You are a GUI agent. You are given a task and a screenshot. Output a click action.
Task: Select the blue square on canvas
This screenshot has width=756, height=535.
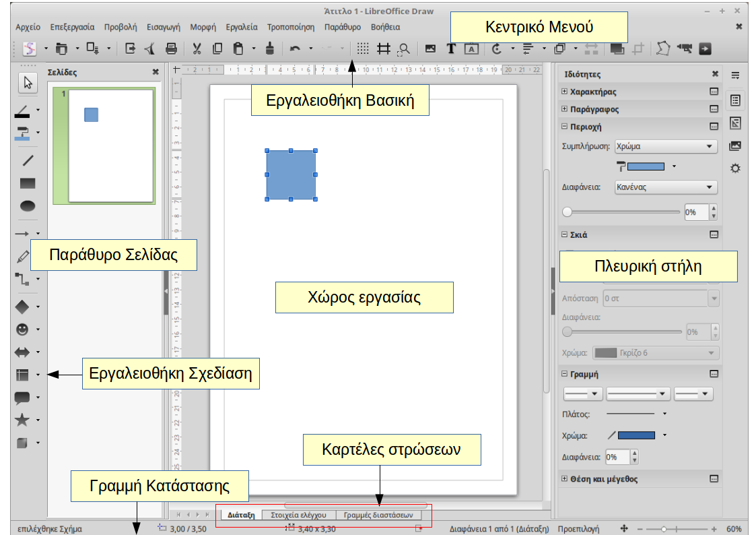click(291, 175)
